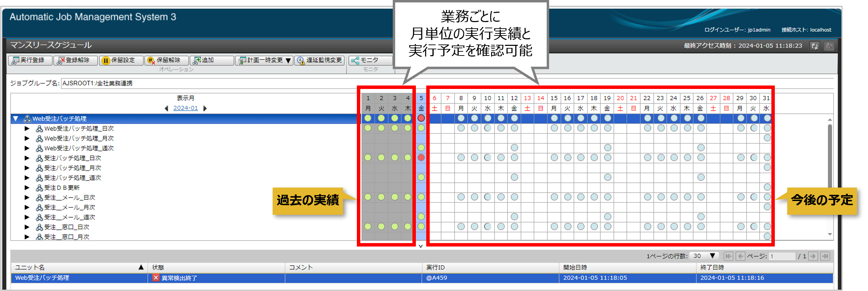Viewport: 868px width, 291px height.
Task: Click scheduled circle day 8 for Web受注バッチ処理_日次
Action: click(461, 128)
